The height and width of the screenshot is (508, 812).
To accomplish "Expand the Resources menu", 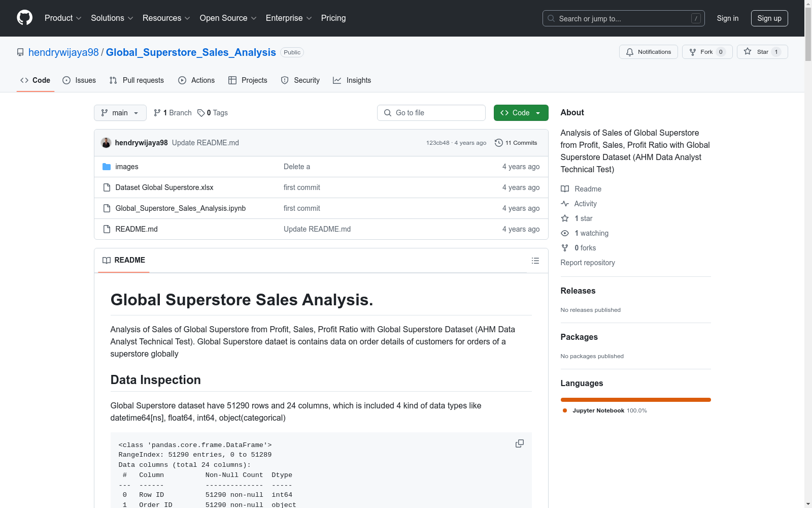I will tap(166, 18).
